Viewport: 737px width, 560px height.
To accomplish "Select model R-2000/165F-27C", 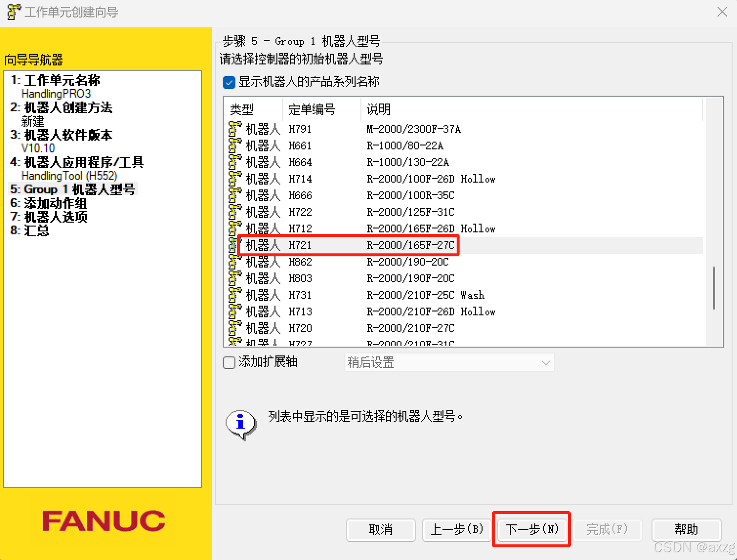I will tap(411, 245).
